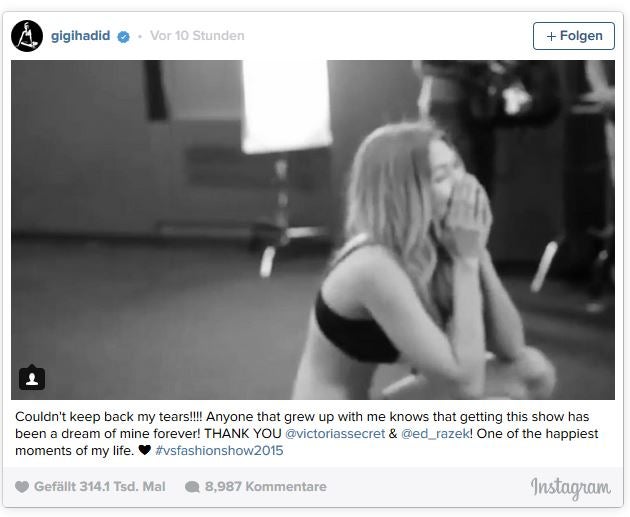Click the Instagram logo
The image size is (630, 517).
[571, 488]
